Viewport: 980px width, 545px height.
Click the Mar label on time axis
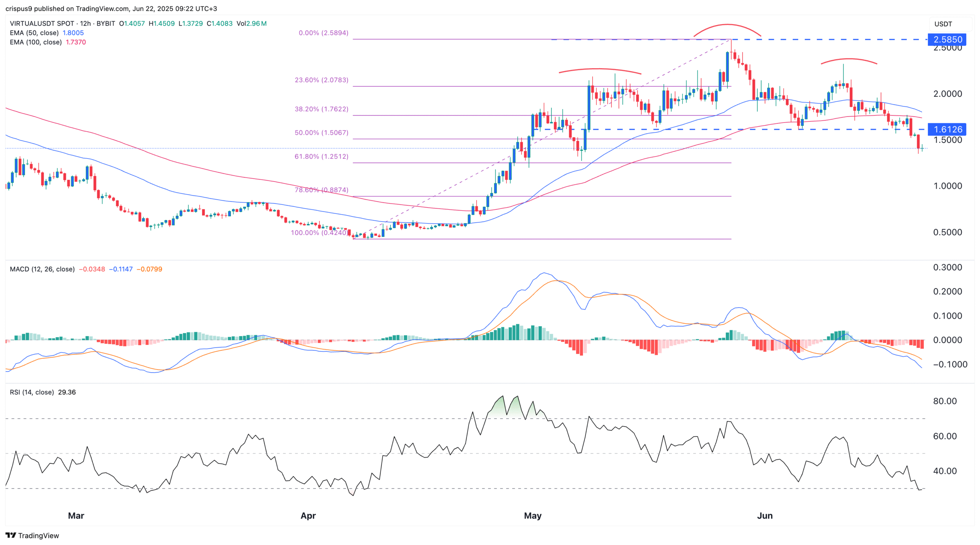(x=76, y=516)
